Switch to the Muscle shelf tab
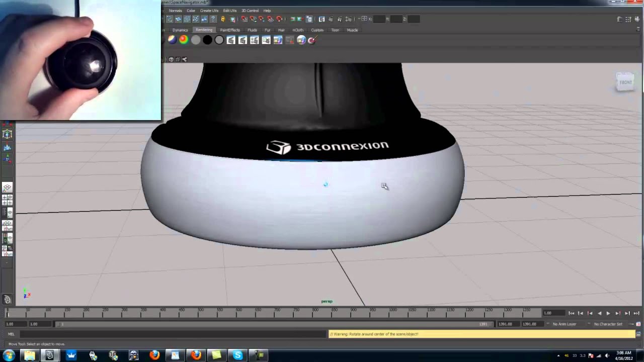This screenshot has height=362, width=644. 352,30
